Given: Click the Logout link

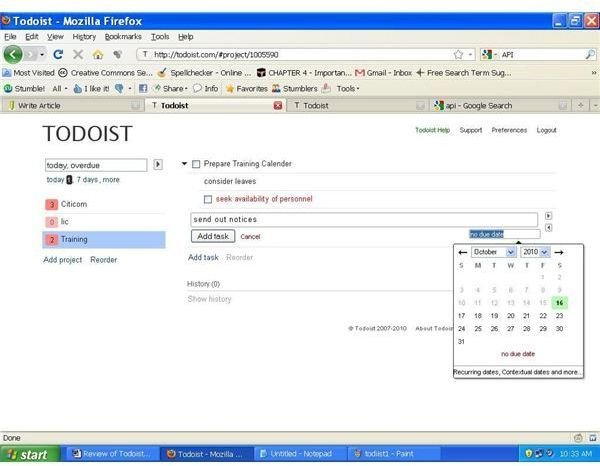Looking at the screenshot, I should 546,130.
